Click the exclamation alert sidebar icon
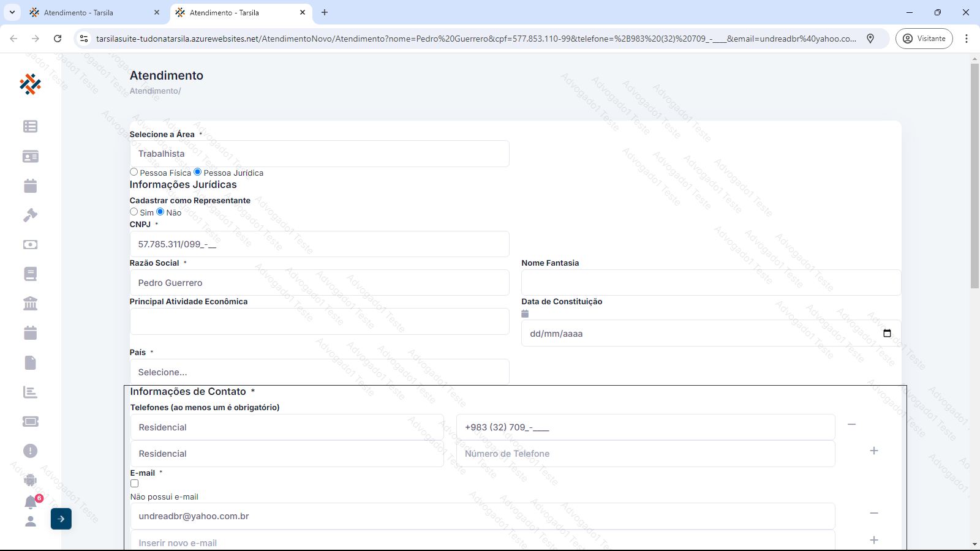Image resolution: width=980 pixels, height=551 pixels. 30,451
